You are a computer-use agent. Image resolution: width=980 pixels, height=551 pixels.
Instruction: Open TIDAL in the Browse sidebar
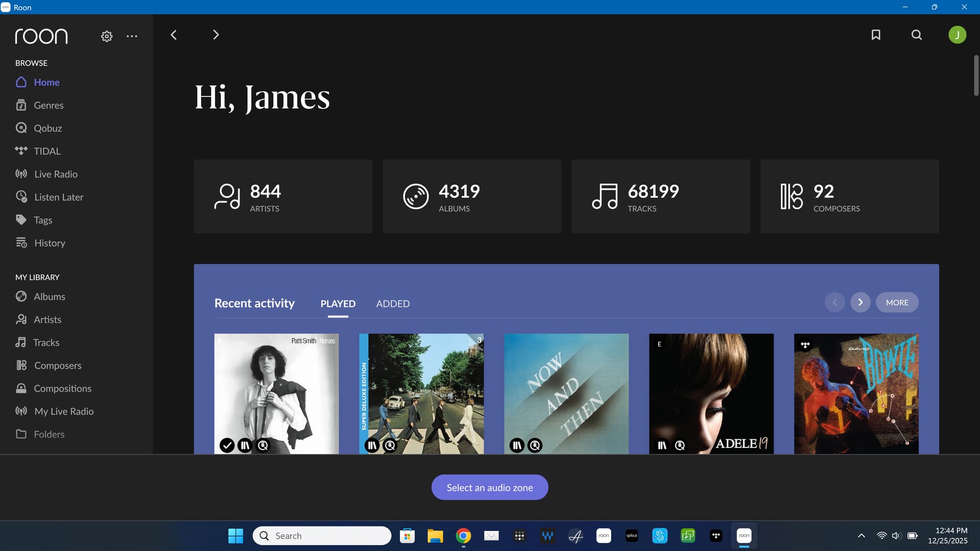(x=47, y=151)
